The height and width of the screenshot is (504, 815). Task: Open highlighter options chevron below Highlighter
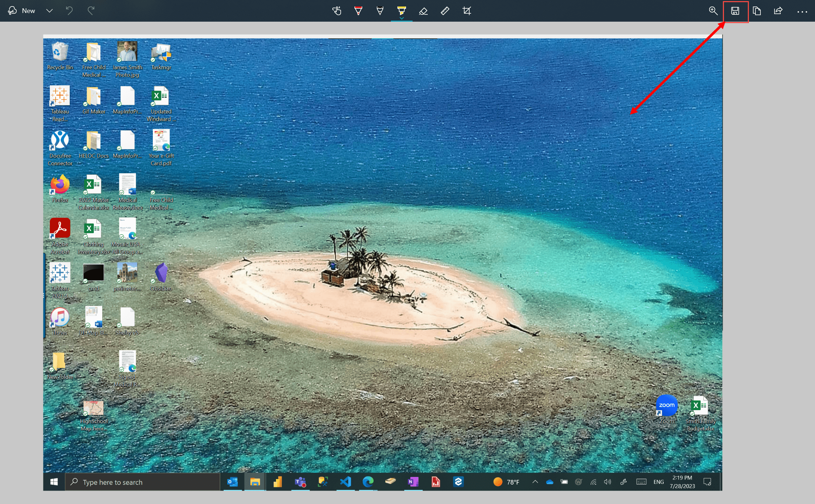pyautogui.click(x=402, y=18)
